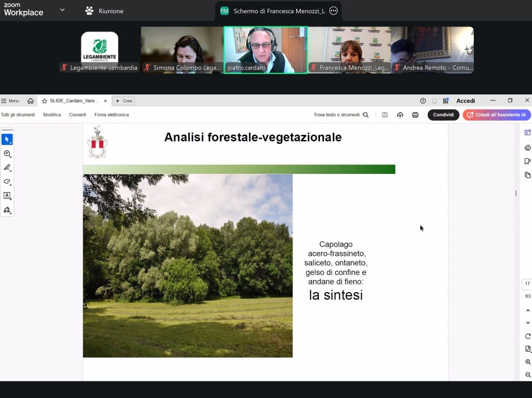Viewport: 532px width, 398px height.
Task: Star the SLIDE_Cardani document tab
Action: [x=45, y=101]
